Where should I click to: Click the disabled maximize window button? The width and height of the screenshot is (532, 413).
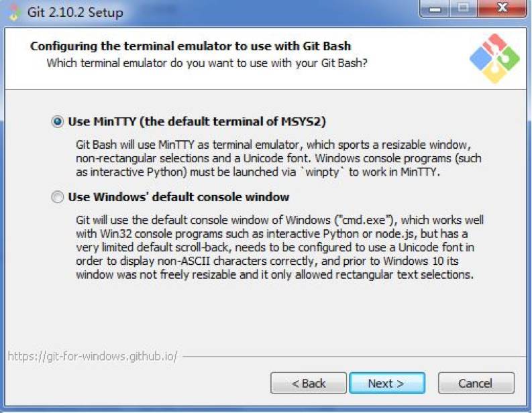pyautogui.click(x=463, y=9)
